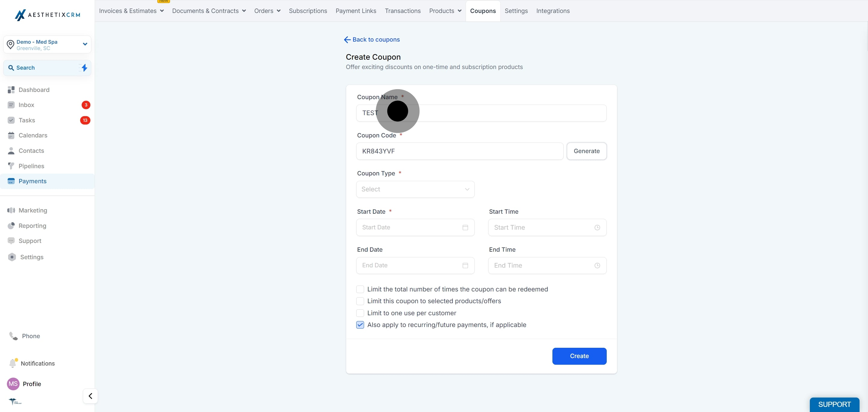Collapse the sidebar with the chevron button
The width and height of the screenshot is (868, 412).
90,396
